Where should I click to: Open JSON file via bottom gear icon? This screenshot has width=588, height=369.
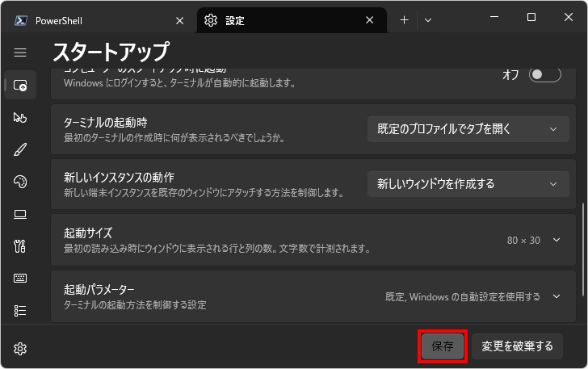point(20,349)
